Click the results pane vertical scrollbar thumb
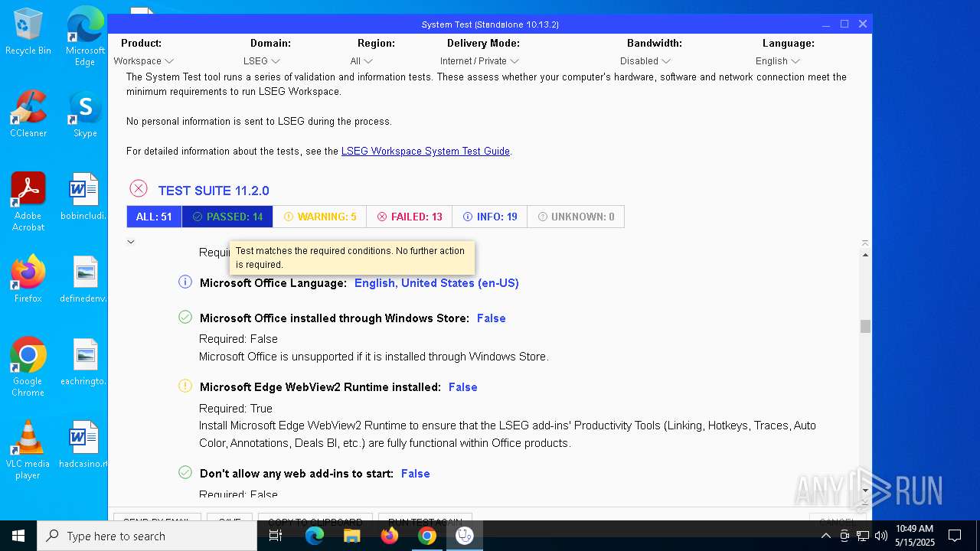 point(865,326)
